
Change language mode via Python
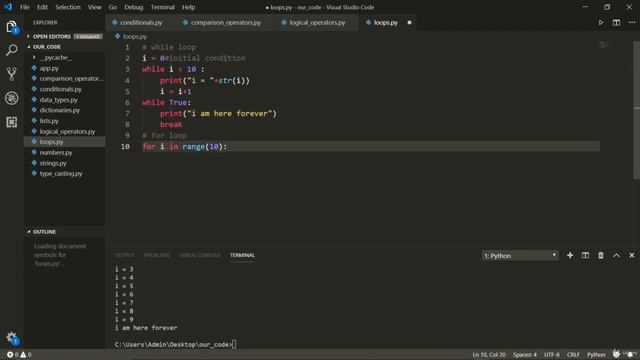click(x=596, y=355)
